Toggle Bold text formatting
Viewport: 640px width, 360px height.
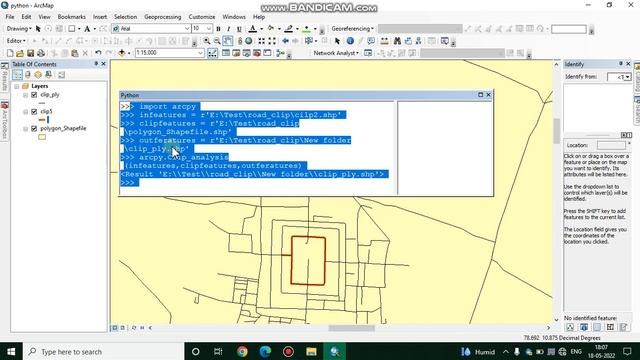218,29
